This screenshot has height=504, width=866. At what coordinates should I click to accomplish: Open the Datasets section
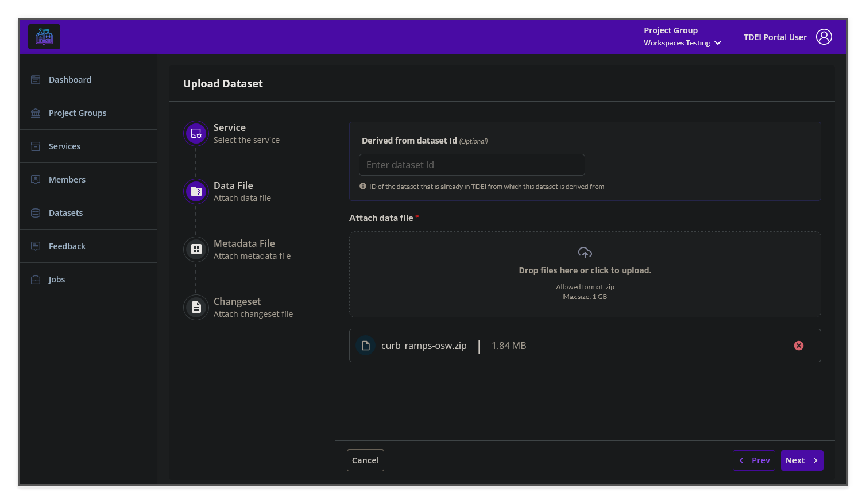35,212
